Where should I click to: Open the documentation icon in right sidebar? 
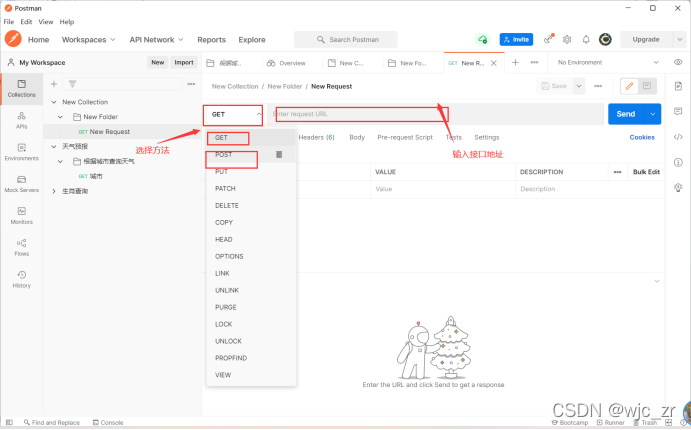(678, 85)
